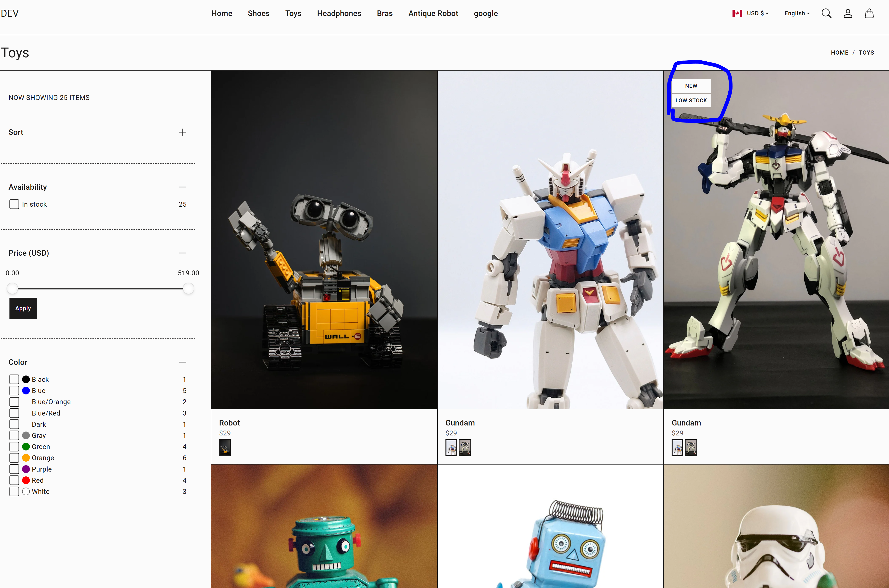Click the NOW SHOWING 25 ITEMS text
889x588 pixels.
[49, 98]
